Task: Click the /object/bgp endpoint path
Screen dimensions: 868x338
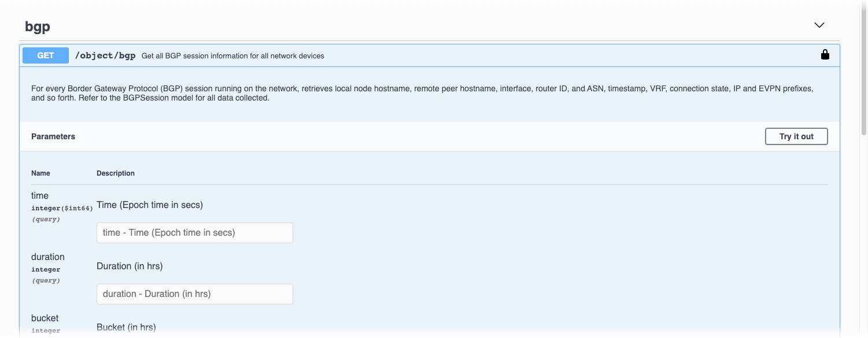Action: coord(105,55)
